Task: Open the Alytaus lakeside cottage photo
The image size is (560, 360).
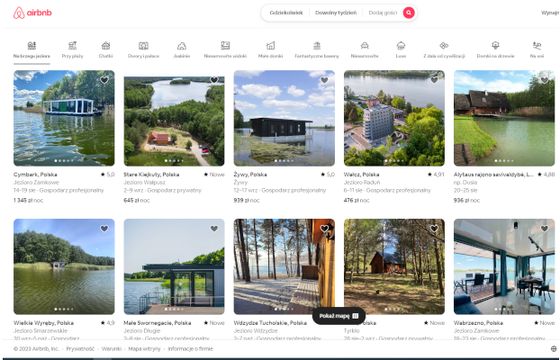Action: point(504,118)
